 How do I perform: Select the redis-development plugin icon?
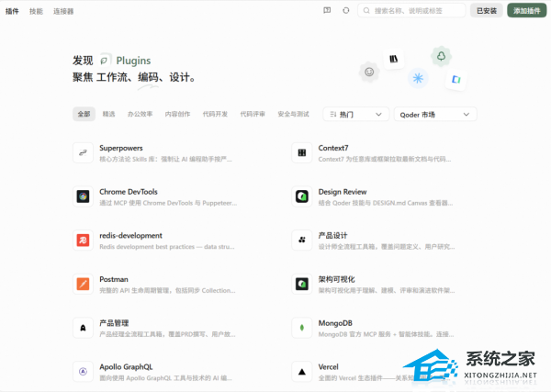point(83,241)
